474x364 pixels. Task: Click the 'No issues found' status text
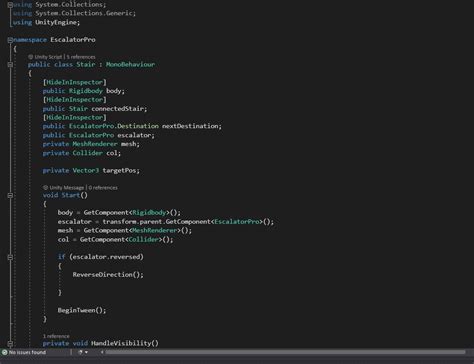pos(27,352)
